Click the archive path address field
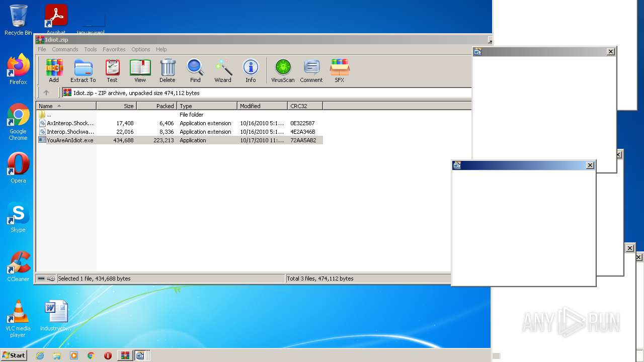This screenshot has height=362, width=644. (267, 93)
